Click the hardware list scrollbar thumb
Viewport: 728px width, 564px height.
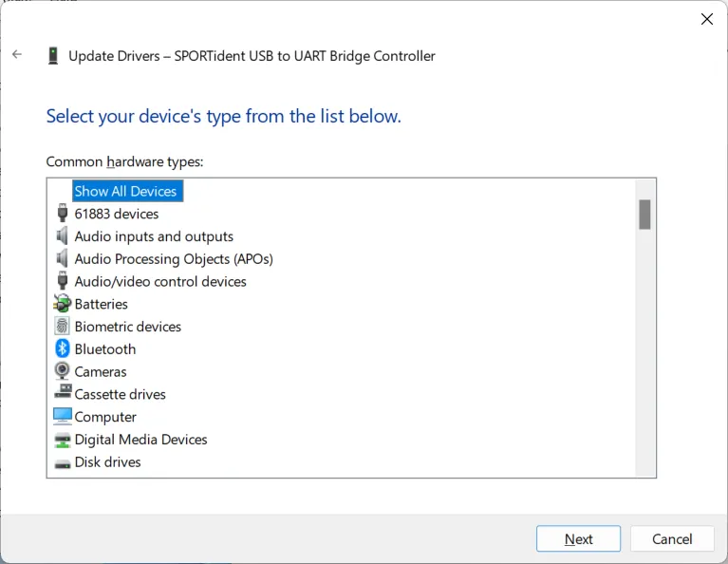[x=644, y=215]
